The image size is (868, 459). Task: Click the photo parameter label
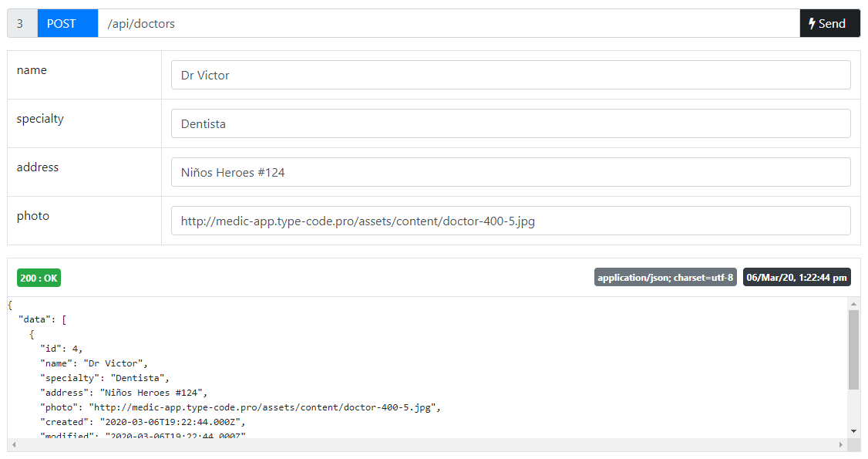point(32,216)
